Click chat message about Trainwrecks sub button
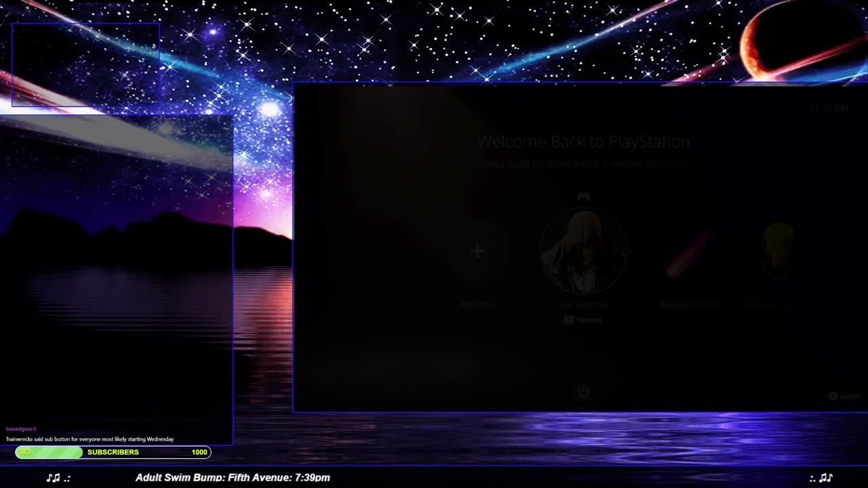The height and width of the screenshot is (488, 868). (90, 439)
